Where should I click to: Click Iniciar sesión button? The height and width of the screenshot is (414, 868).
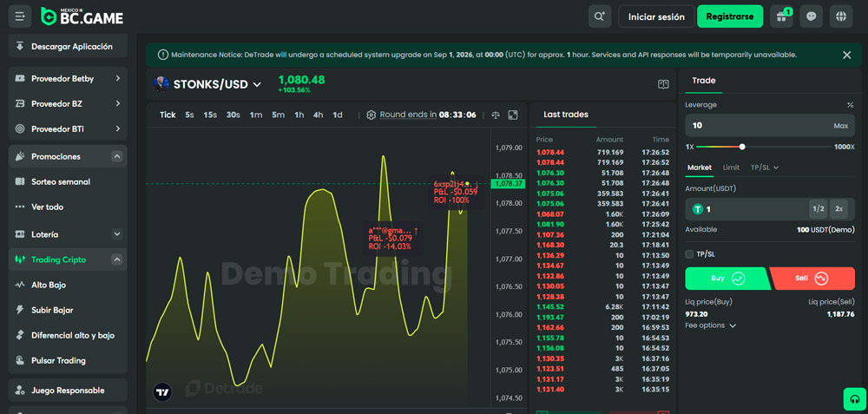656,16
